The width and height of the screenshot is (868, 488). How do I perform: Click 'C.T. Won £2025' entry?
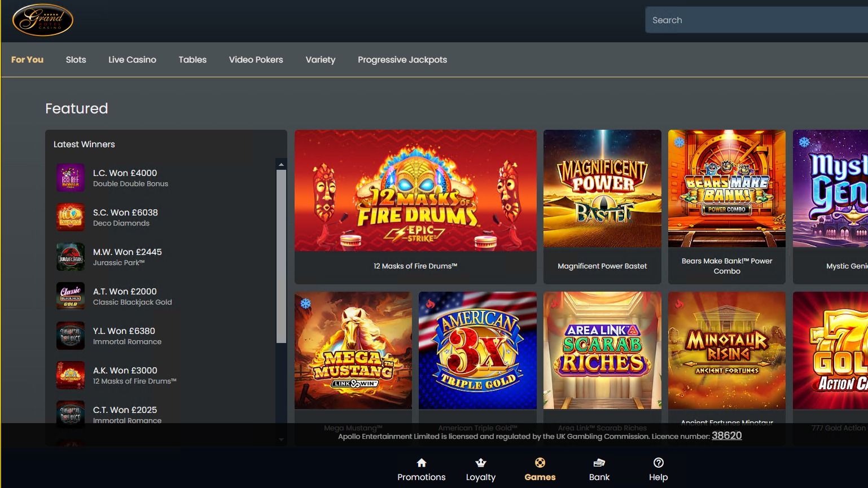click(x=125, y=410)
